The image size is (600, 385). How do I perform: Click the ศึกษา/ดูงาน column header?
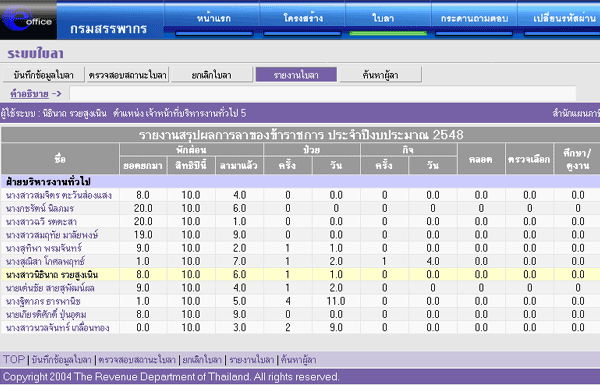577,159
